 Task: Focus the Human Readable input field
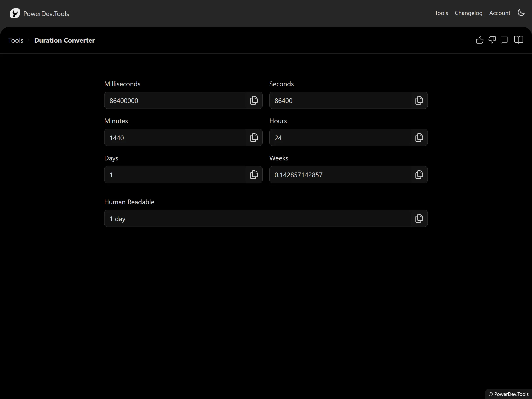257,218
